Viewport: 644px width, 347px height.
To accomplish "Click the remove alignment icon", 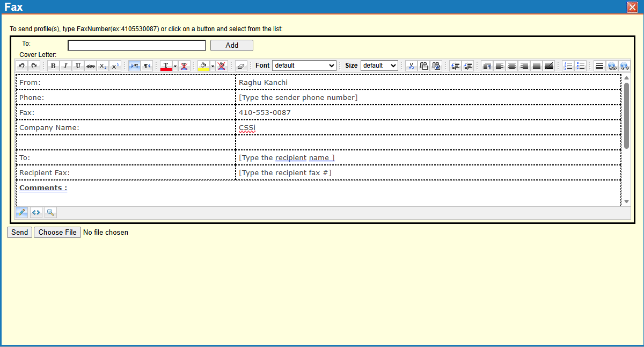I will tap(487, 66).
